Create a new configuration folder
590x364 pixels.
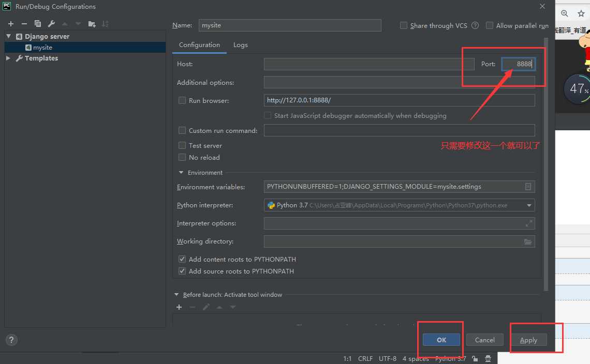click(x=92, y=24)
